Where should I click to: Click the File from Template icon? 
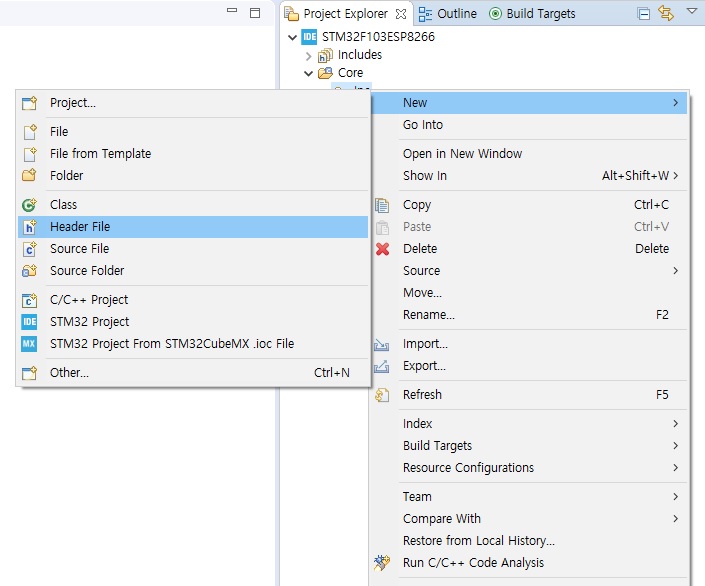(x=30, y=154)
